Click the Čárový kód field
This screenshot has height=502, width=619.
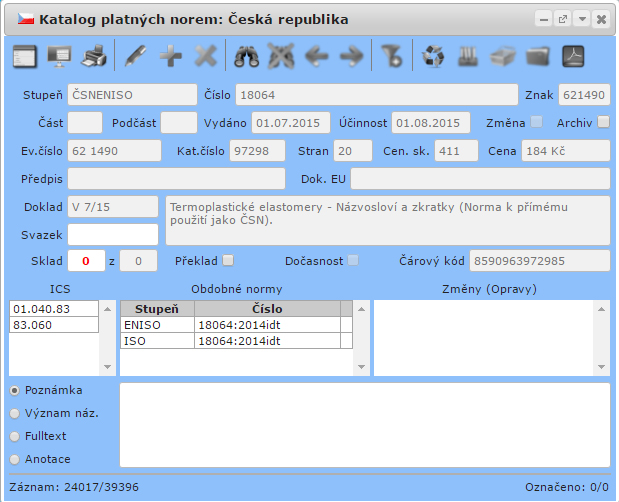point(540,260)
